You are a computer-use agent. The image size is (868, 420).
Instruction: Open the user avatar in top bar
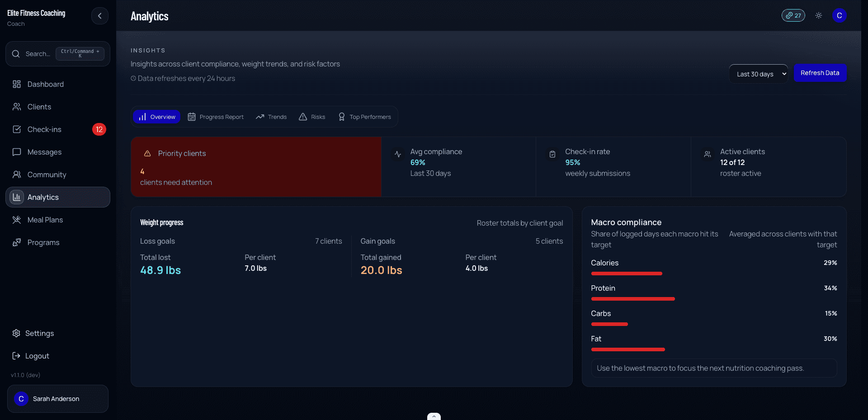[x=840, y=15]
